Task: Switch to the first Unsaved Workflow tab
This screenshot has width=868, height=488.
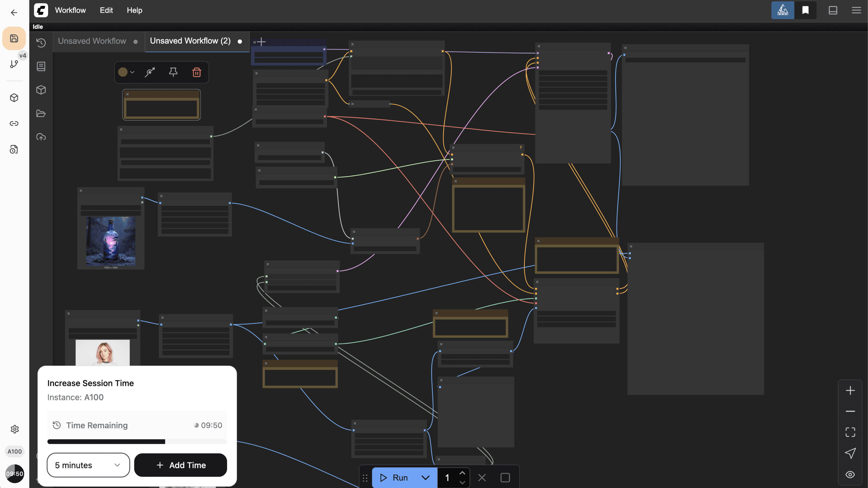Action: point(92,41)
